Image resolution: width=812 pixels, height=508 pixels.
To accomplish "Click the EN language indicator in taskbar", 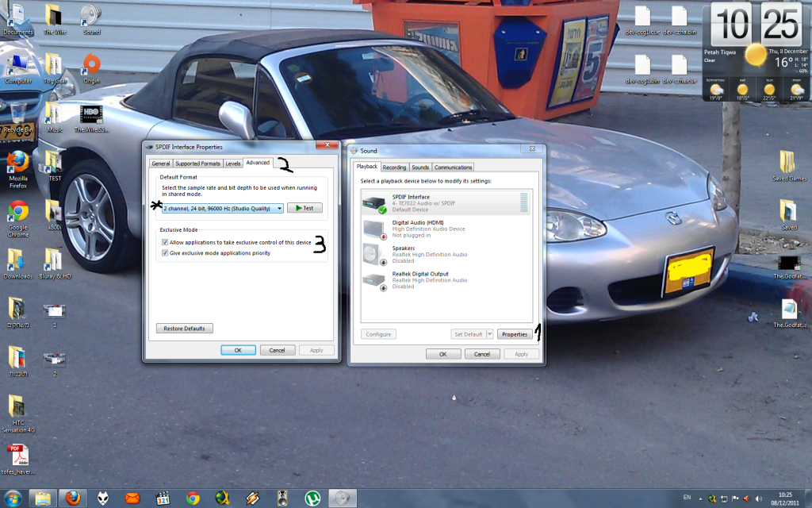I will (688, 498).
